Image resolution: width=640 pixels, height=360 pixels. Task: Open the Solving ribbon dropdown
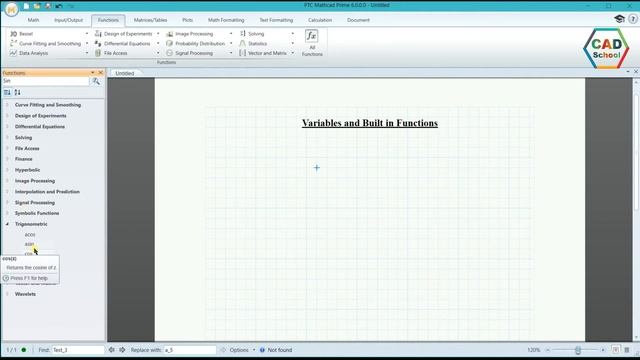pyautogui.click(x=293, y=33)
